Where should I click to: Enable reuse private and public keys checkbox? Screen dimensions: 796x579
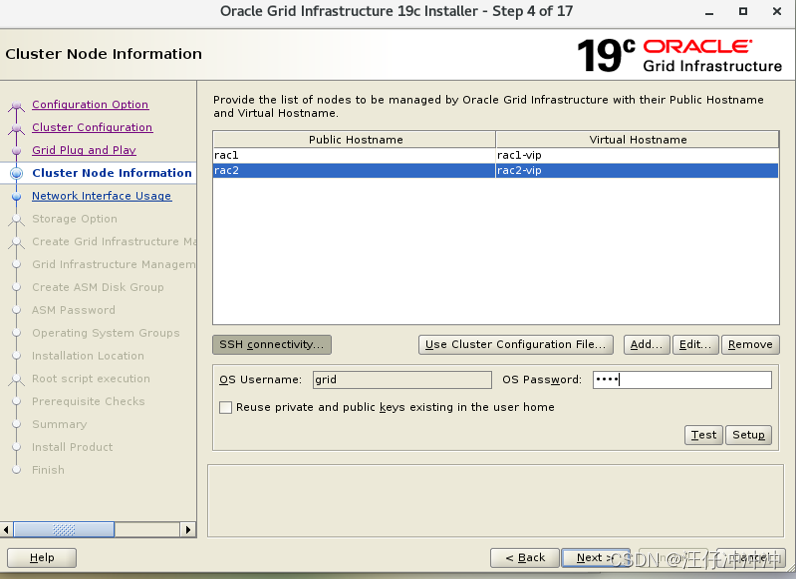click(x=225, y=407)
